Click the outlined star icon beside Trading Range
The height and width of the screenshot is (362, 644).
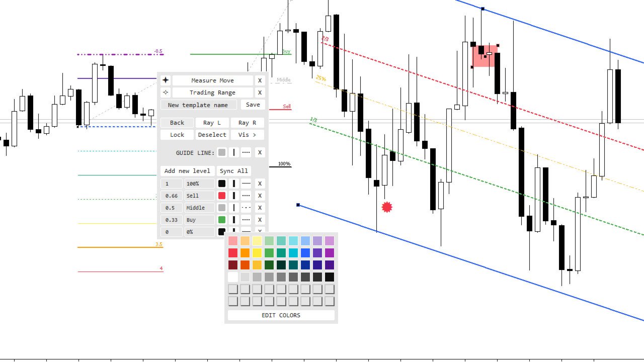click(166, 93)
